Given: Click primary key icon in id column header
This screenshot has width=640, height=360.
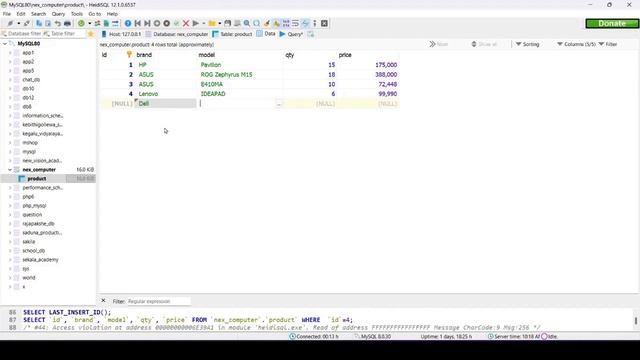Looking at the screenshot, I should [x=129, y=54].
